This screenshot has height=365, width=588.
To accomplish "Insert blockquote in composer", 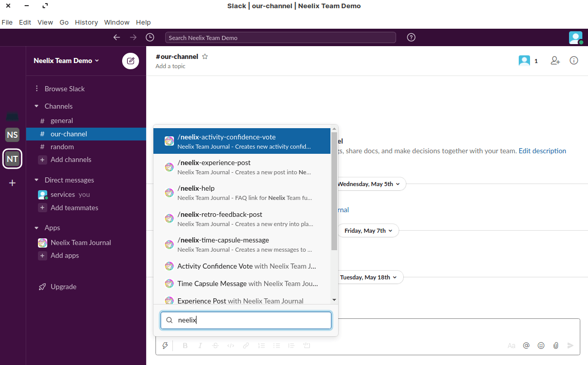I will (x=291, y=346).
